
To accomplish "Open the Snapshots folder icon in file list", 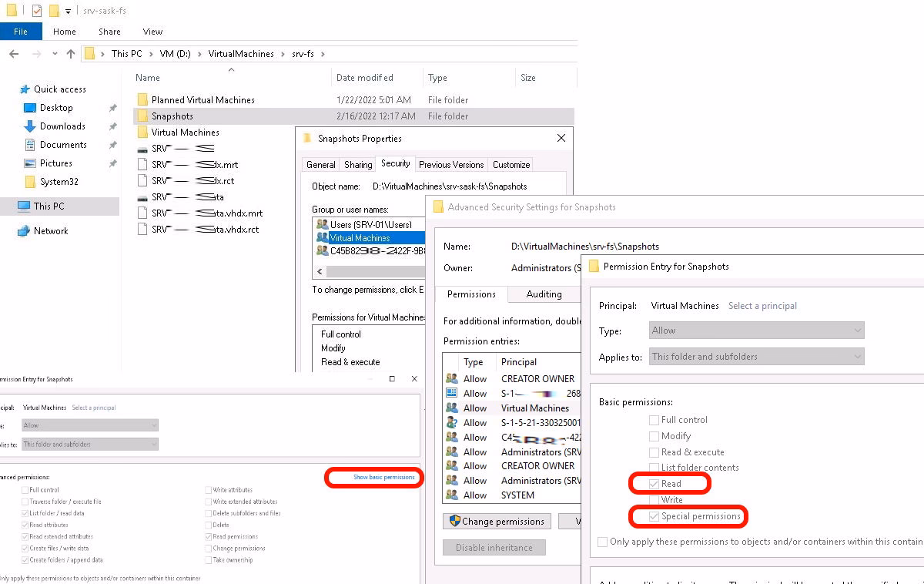I will coord(143,116).
